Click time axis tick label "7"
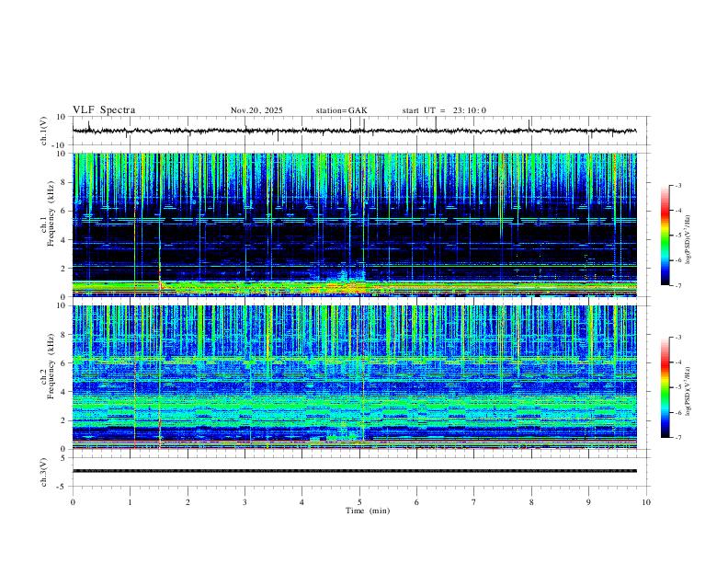 click(474, 502)
